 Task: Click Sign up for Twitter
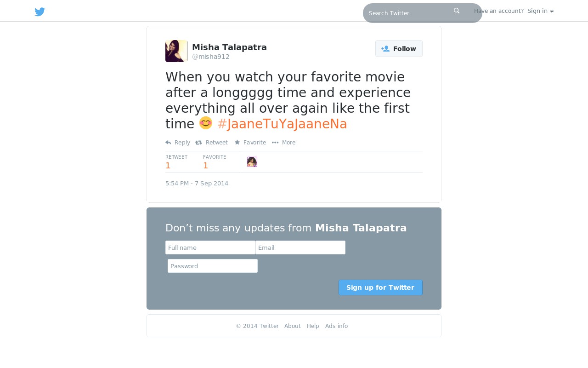380,287
